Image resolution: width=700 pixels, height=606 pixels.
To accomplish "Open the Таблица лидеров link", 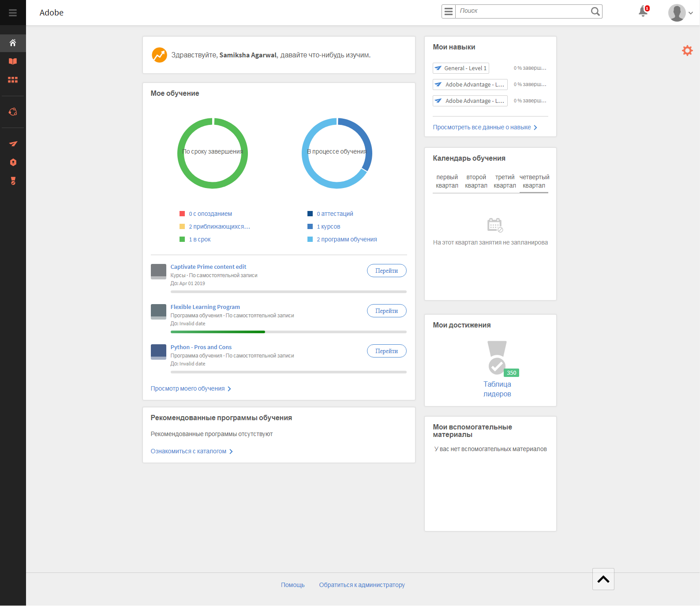I will point(497,389).
